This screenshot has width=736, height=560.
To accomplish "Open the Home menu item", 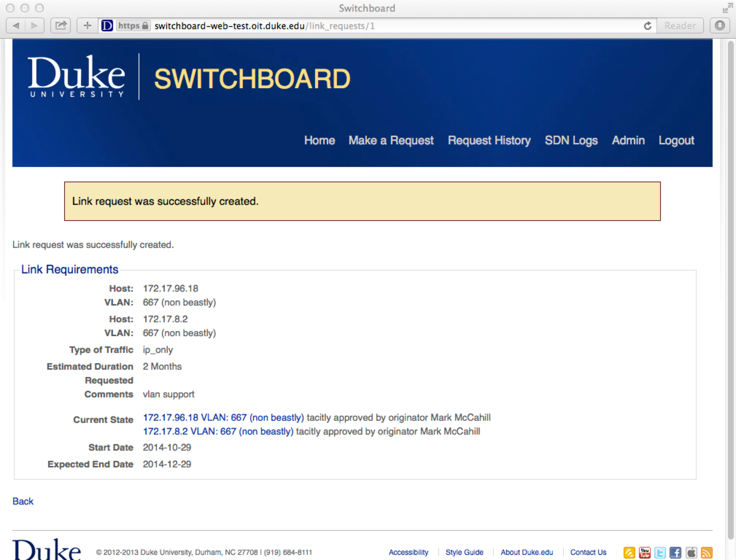I will [319, 140].
